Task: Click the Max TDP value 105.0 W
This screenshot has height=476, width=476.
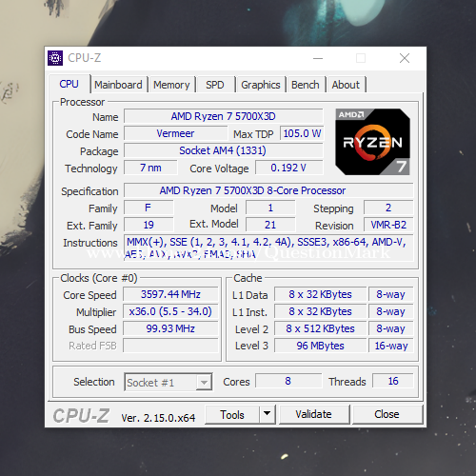Action: coord(302,133)
